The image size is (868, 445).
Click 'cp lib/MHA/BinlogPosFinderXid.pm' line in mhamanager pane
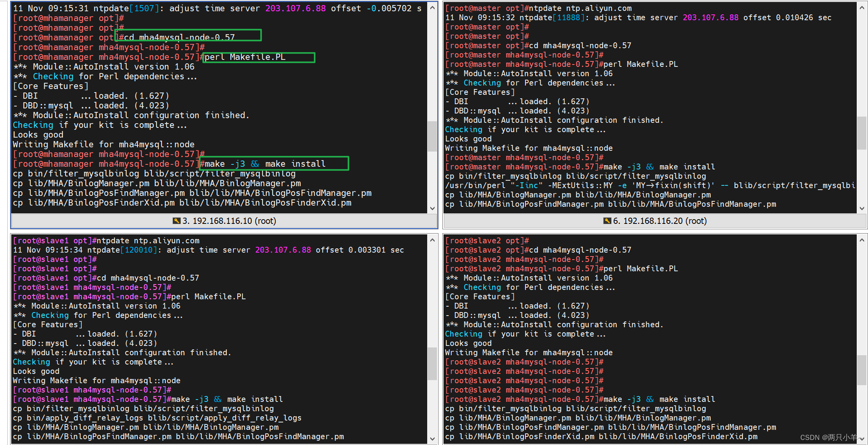[182, 203]
